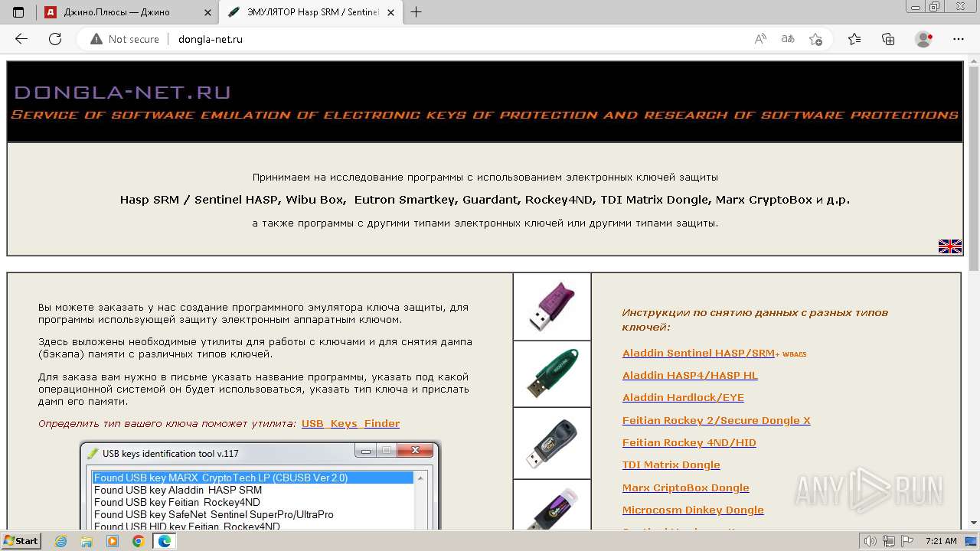Open the Settings and more menu
Screen dimensions: 980x551
tap(959, 39)
